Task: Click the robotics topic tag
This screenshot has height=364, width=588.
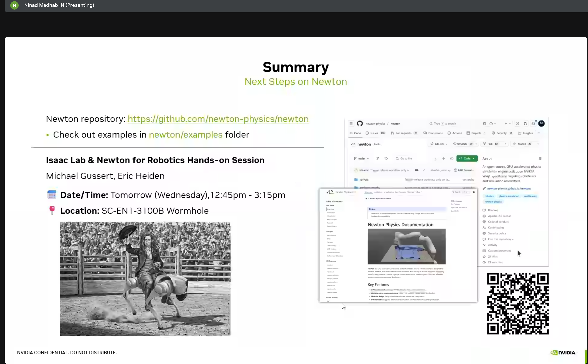Action: point(489,196)
